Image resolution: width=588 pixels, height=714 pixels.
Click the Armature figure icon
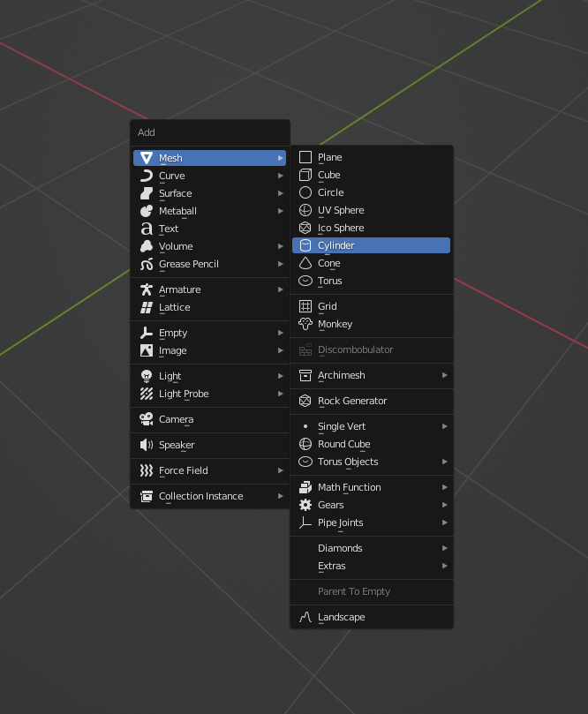147,289
